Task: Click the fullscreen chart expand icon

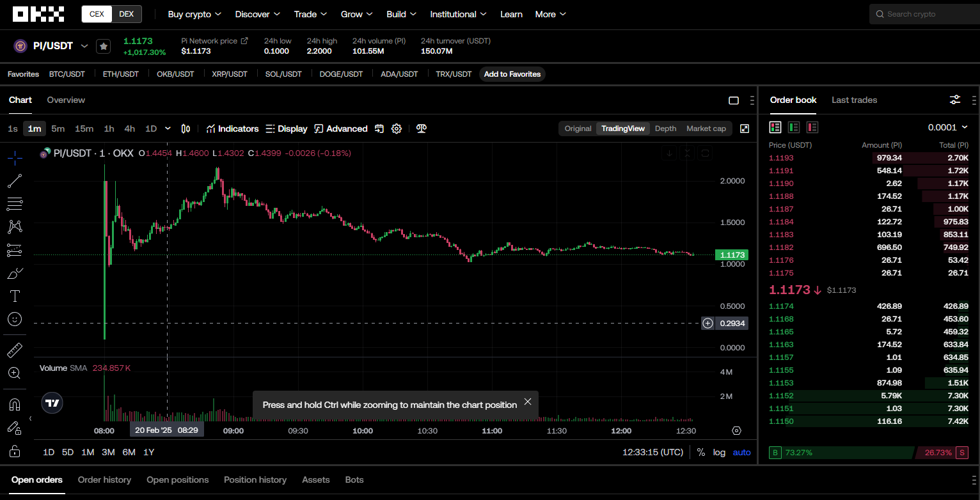Action: [745, 129]
